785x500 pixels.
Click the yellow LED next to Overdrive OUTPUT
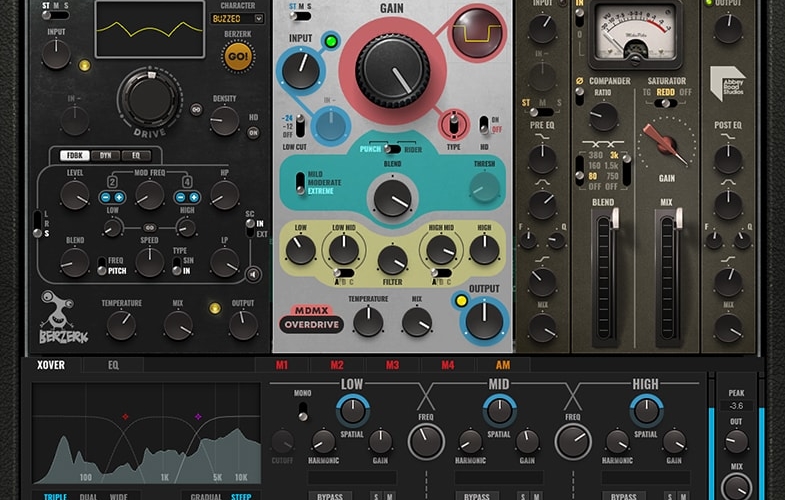[461, 301]
